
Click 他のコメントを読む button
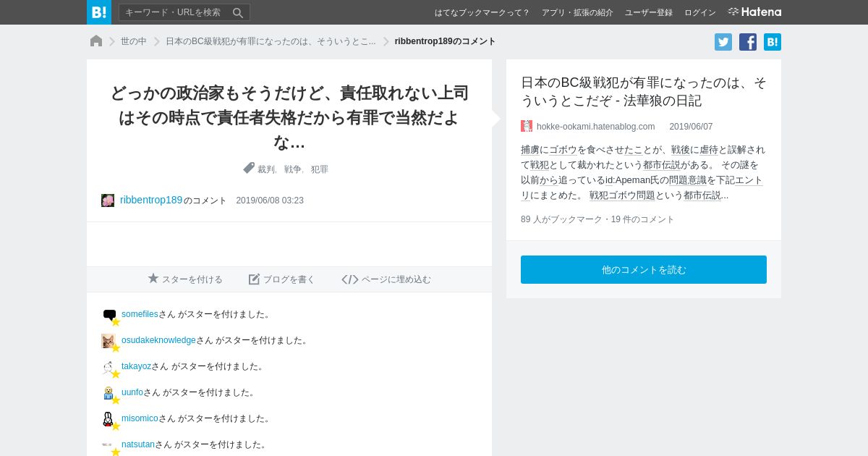coord(644,269)
